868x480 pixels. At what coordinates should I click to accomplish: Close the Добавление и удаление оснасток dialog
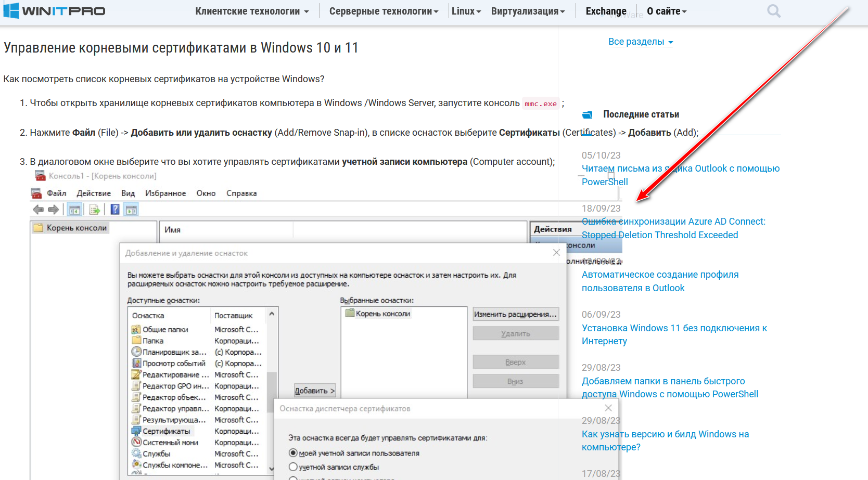coord(556,252)
